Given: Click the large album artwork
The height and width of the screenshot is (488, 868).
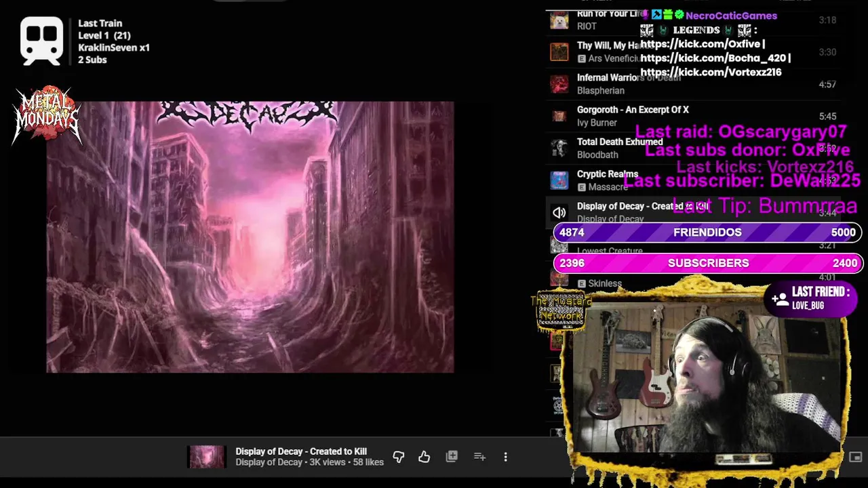Looking at the screenshot, I should coord(250,237).
